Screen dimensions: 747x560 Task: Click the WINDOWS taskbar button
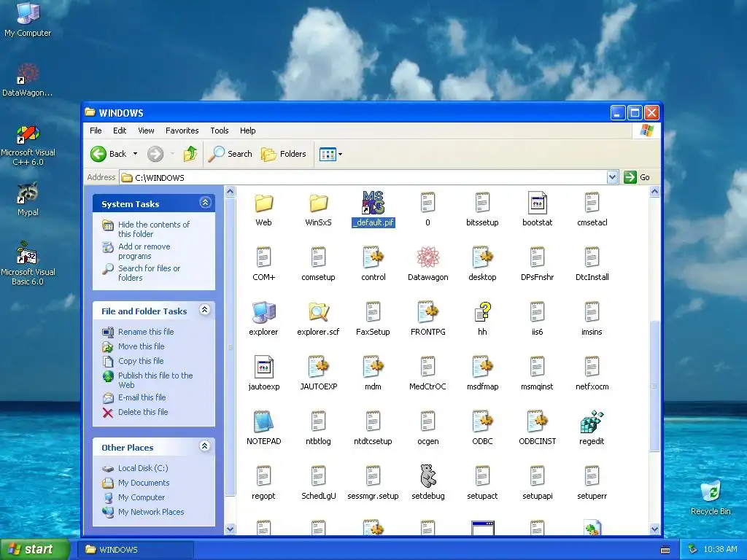(x=135, y=550)
